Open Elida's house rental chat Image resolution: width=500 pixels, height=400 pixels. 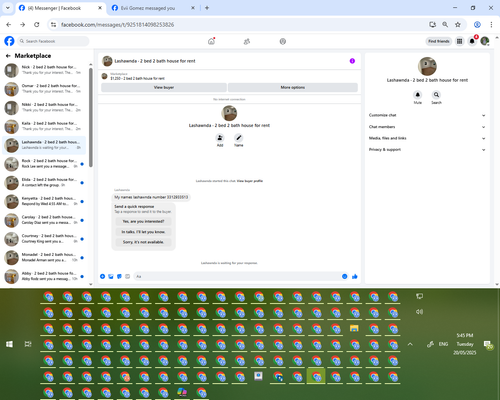tap(44, 182)
